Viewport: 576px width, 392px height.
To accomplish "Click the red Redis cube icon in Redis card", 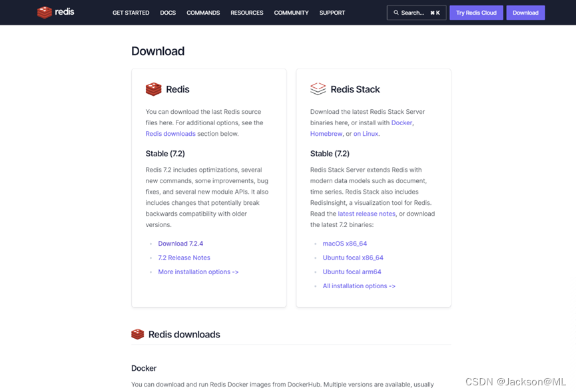I will click(153, 89).
